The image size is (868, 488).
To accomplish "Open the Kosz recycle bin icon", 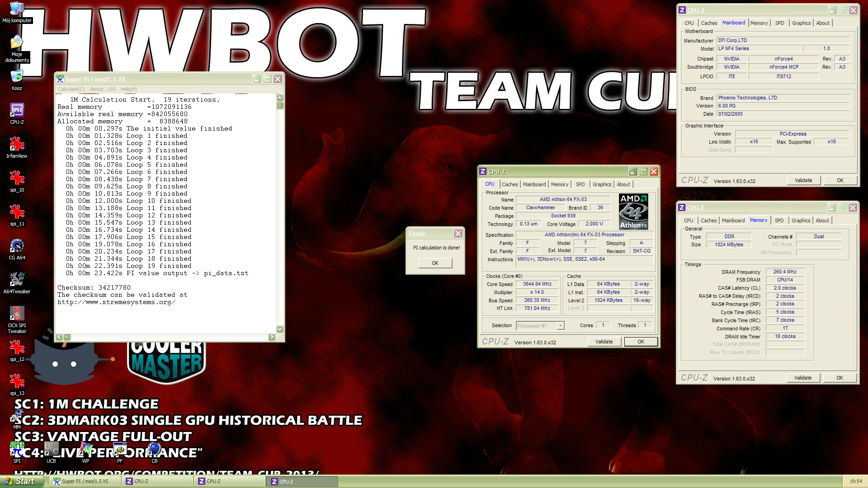I will (x=17, y=80).
